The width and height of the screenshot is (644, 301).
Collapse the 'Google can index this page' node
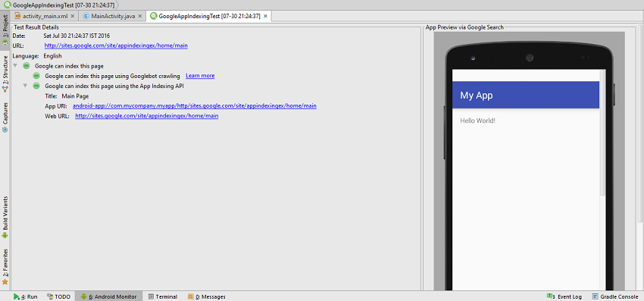click(15, 66)
